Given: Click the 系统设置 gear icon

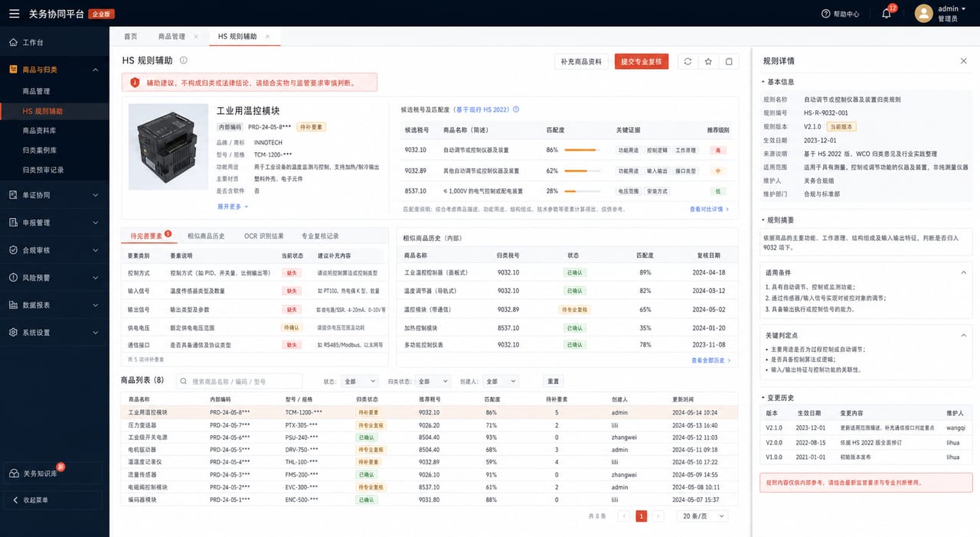Looking at the screenshot, I should 13,333.
